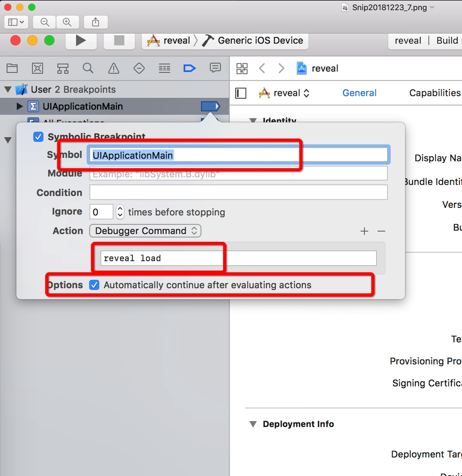Open the reveal target selector popup
The width and height of the screenshot is (462, 476).
284,93
